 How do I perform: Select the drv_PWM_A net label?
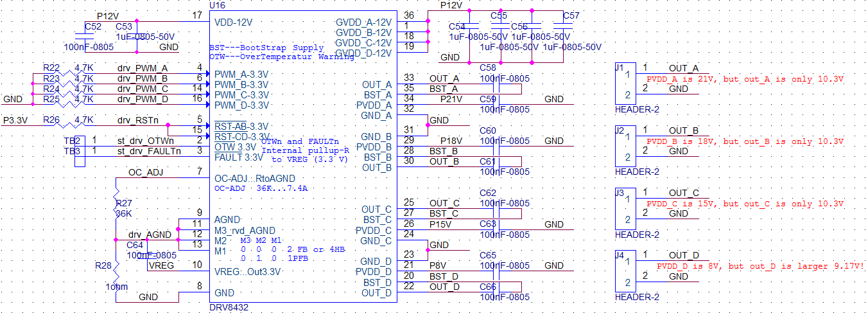pos(143,68)
